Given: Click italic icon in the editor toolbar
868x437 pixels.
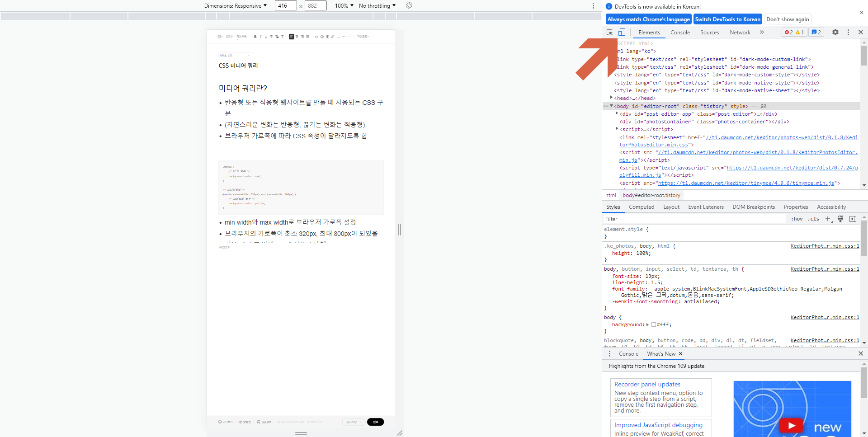Looking at the screenshot, I should pyautogui.click(x=260, y=37).
